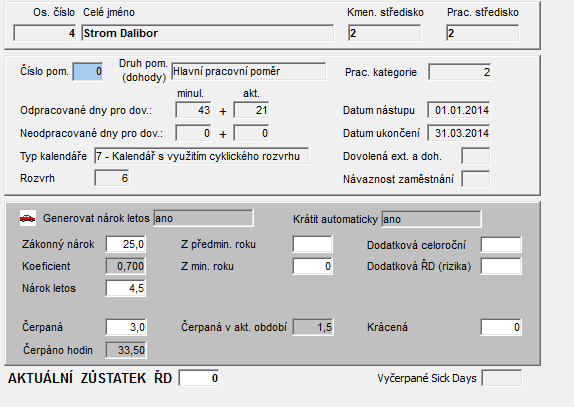Open the Typ kalendáře field
Image resolution: width=574 pixels, height=407 pixels.
[x=201, y=156]
